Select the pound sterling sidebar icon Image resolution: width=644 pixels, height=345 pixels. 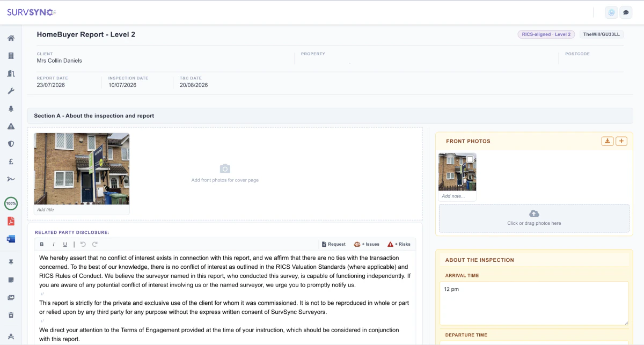click(11, 162)
